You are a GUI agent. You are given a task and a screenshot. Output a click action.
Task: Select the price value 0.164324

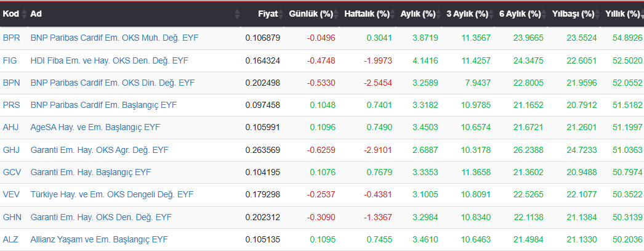point(263,60)
